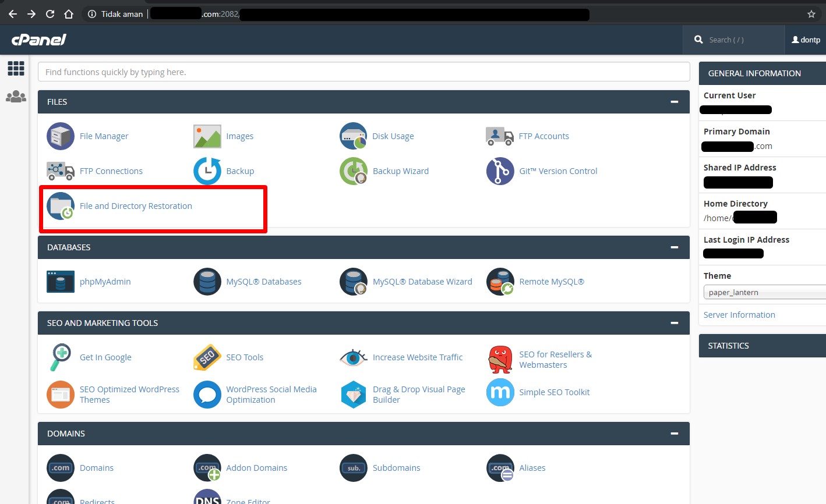826x504 pixels.
Task: Click the Backup Wizard icon
Action: (x=354, y=171)
